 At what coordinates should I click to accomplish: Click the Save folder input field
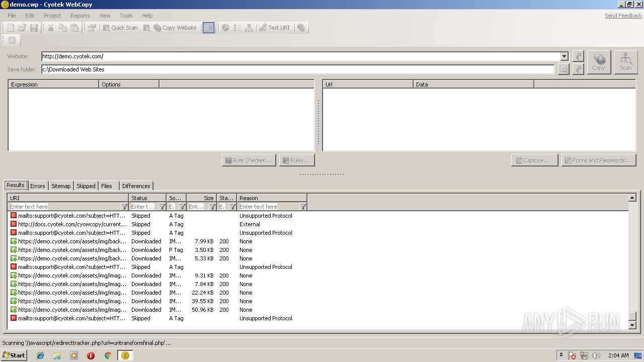298,69
